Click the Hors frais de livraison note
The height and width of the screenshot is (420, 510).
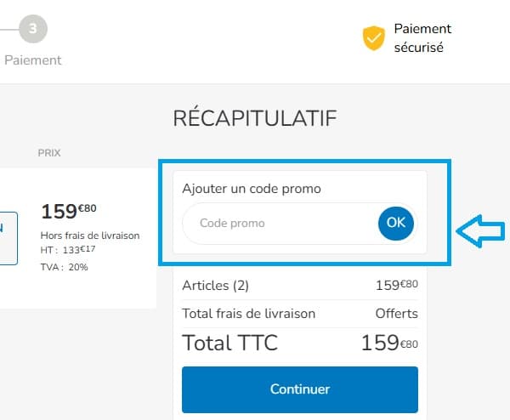click(x=90, y=236)
